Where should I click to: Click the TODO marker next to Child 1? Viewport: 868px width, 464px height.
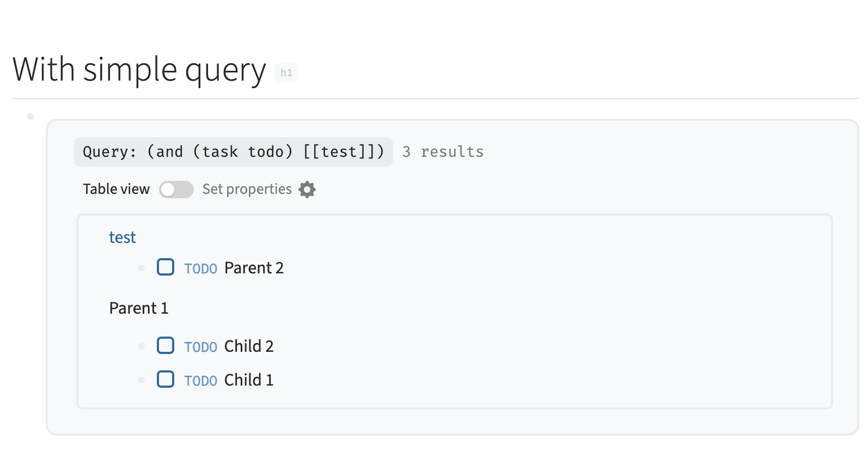click(200, 380)
